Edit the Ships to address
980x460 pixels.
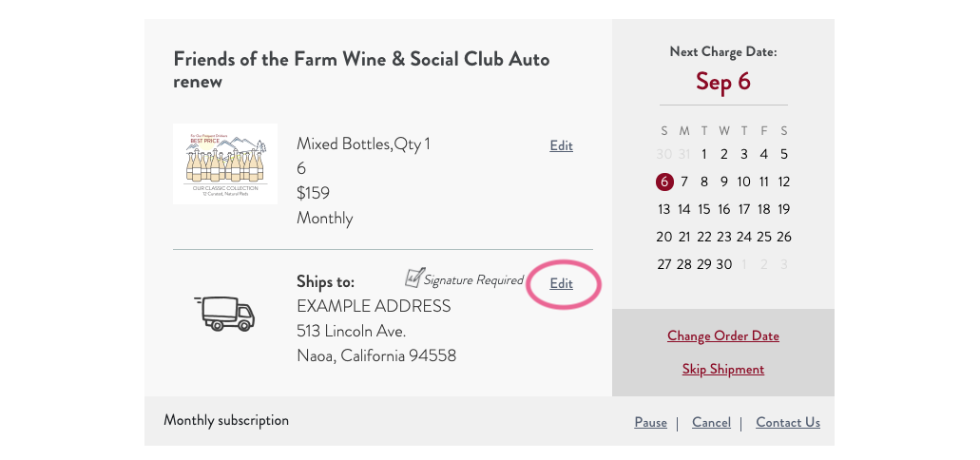coord(561,283)
